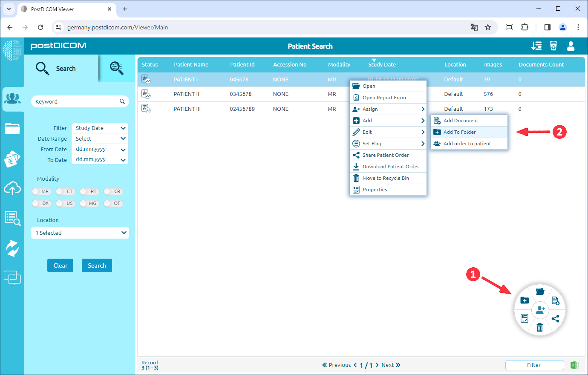
Task: Open the Patient Search sidebar icon
Action: (13, 99)
